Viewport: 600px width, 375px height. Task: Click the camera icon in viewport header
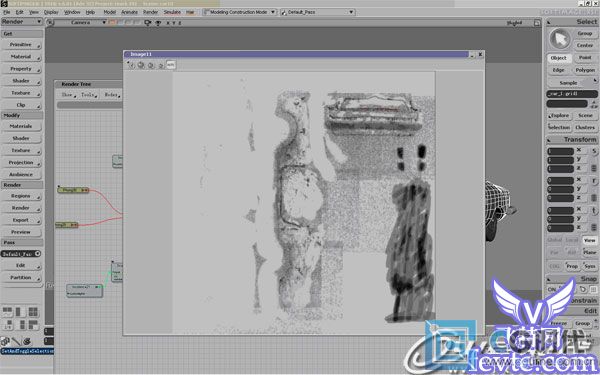pos(148,23)
